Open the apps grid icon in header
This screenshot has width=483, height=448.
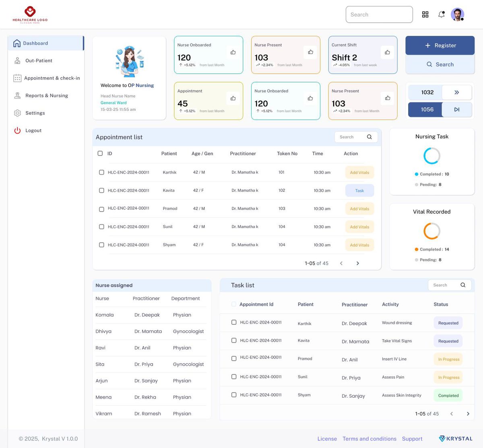(425, 15)
